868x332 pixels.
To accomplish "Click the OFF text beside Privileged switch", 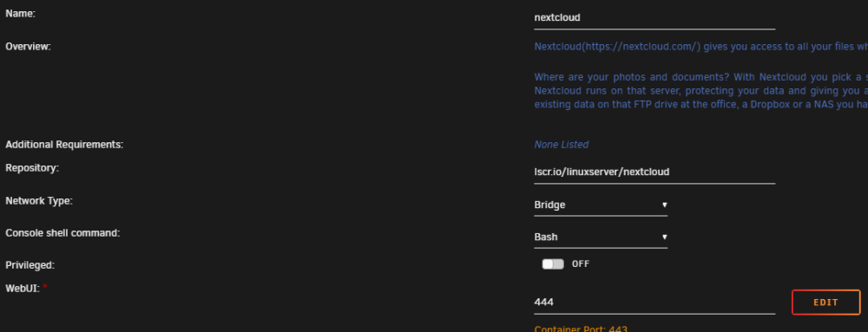I will [x=581, y=264].
